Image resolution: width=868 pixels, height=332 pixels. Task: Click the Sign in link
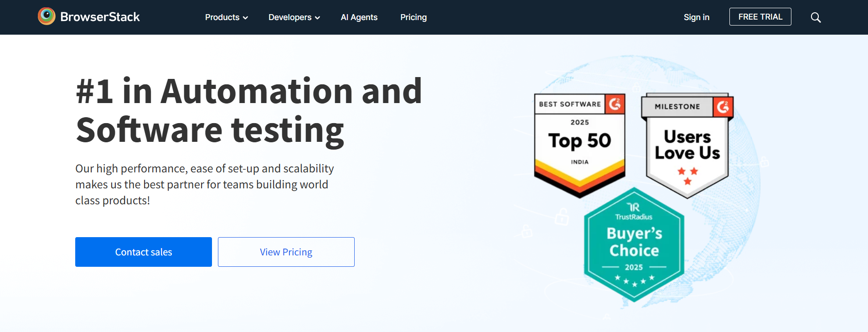click(696, 17)
